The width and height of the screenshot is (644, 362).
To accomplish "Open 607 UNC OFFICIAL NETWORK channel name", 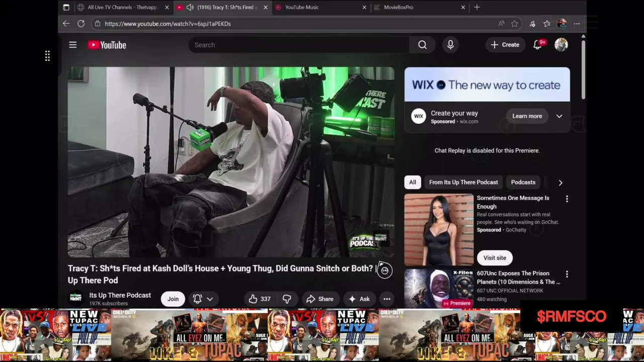I will [x=510, y=291].
